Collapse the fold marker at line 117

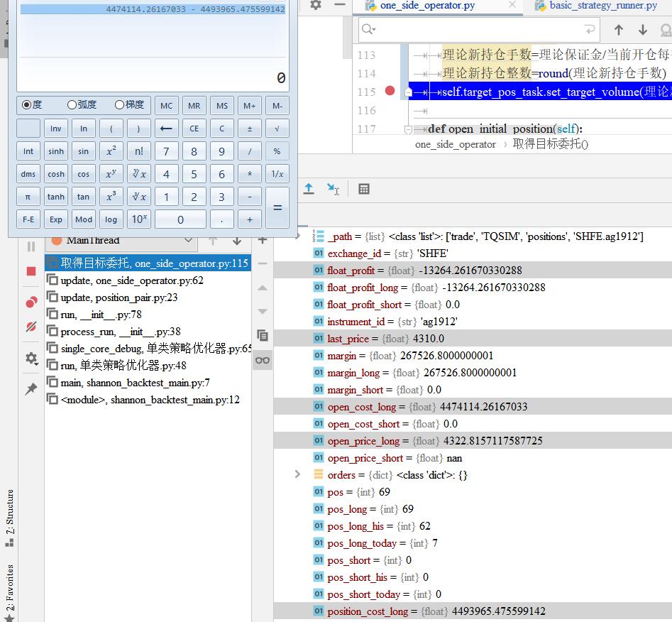(408, 129)
